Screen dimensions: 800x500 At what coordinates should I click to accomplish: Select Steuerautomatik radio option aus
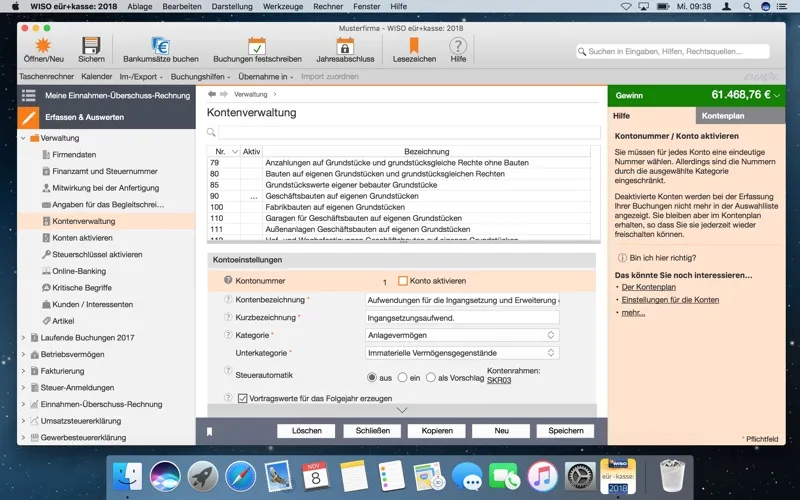pyautogui.click(x=372, y=378)
